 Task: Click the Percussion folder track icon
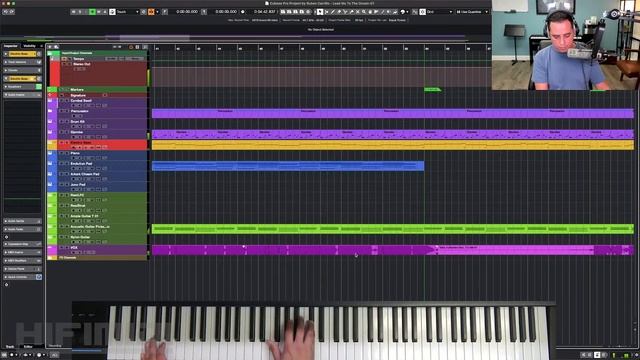click(50, 111)
